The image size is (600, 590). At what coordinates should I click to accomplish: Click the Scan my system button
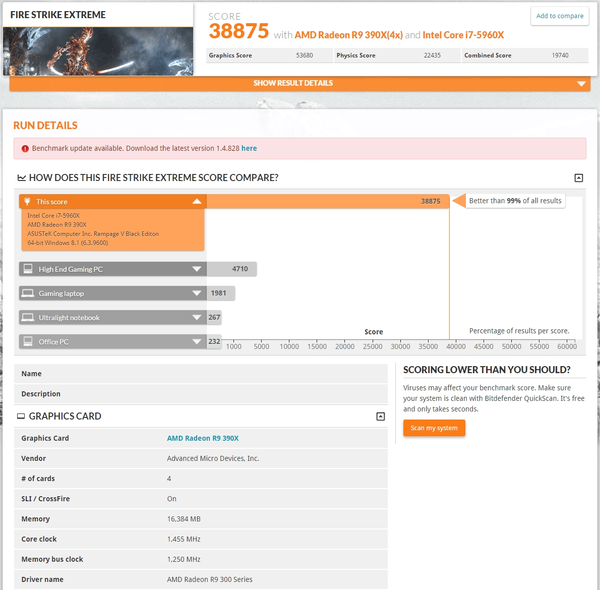434,428
